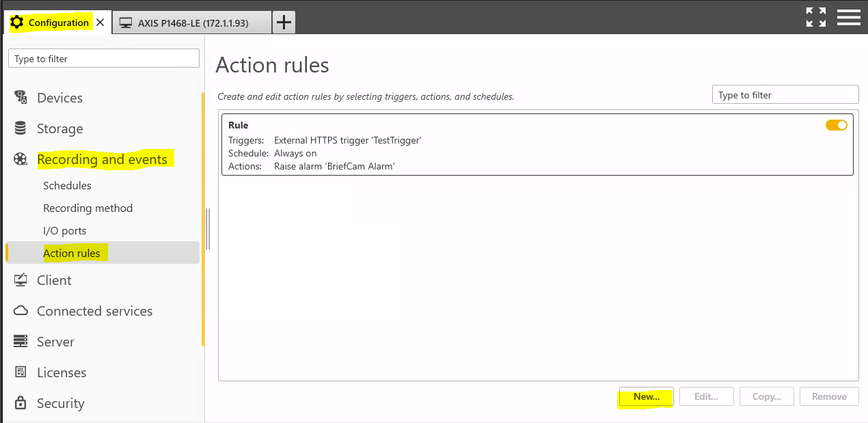The image size is (868, 423).
Task: Click the New... button
Action: tap(647, 396)
